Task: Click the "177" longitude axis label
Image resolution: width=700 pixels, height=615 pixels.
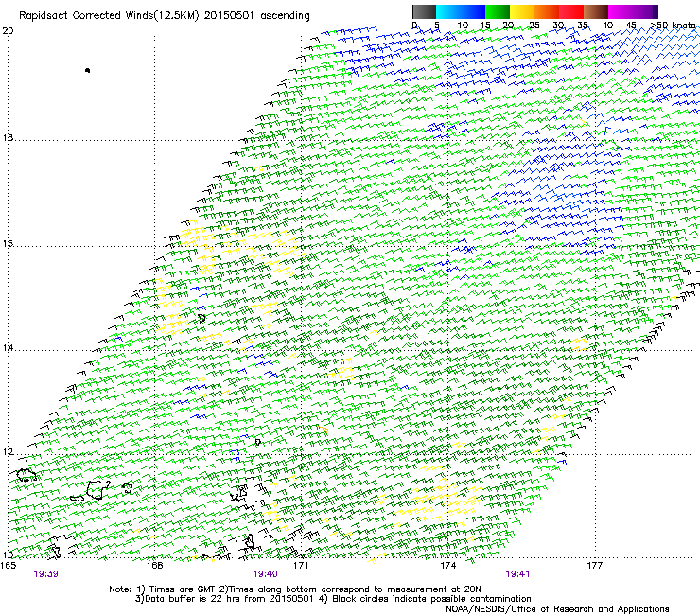Action: 594,565
